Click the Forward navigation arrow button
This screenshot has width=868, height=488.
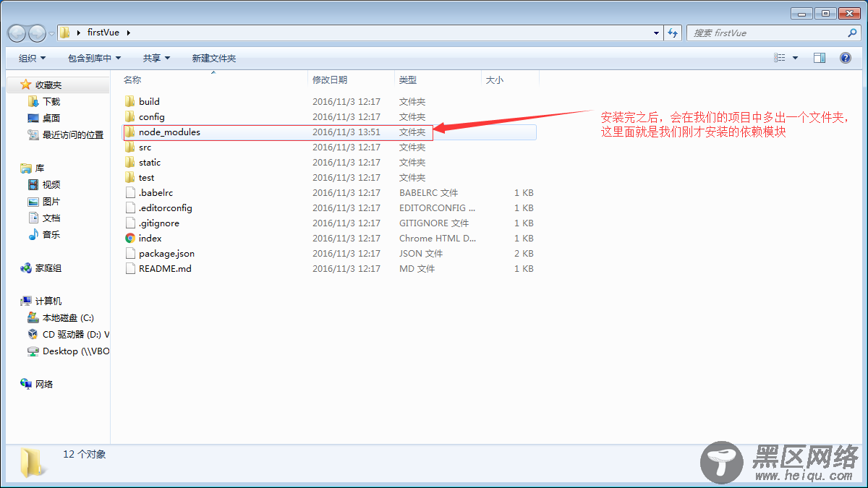pos(37,33)
